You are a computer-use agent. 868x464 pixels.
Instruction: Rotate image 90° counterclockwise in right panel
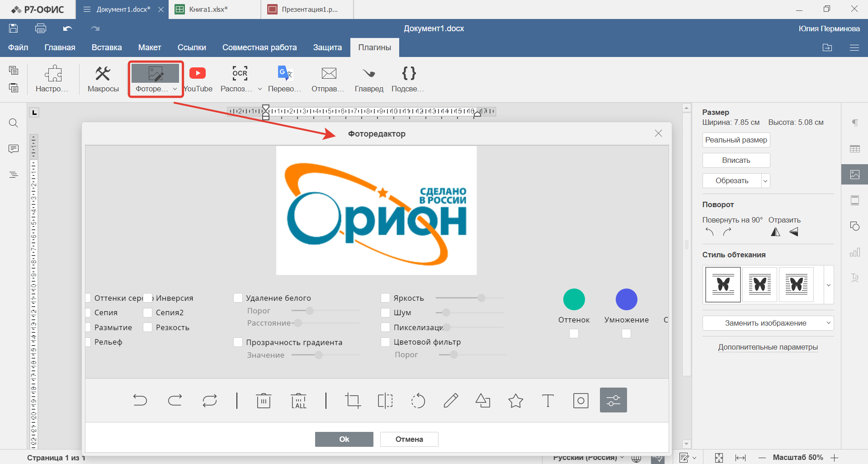(710, 232)
